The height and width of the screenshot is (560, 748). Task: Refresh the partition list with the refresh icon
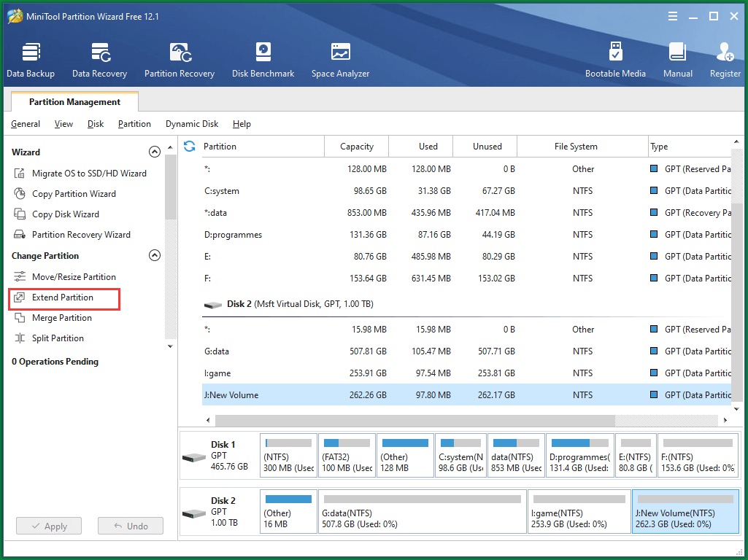(x=190, y=147)
